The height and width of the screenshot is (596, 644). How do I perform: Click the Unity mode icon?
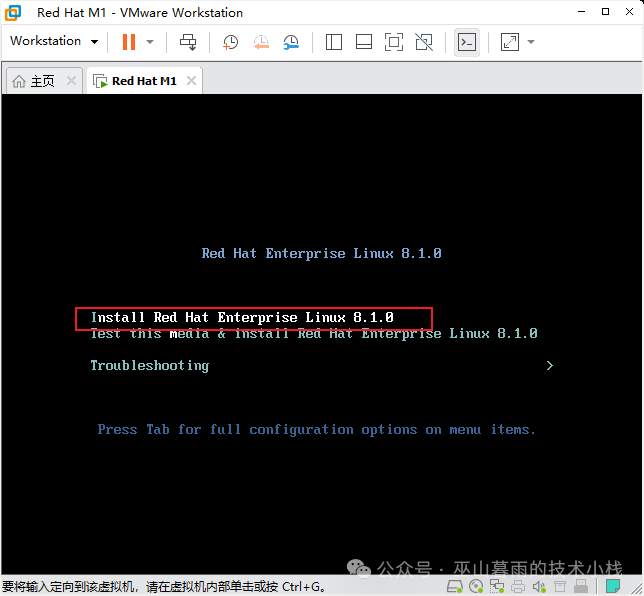[424, 42]
